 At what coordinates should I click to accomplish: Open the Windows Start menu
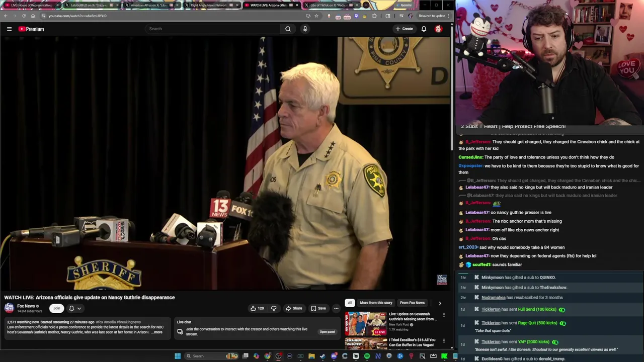pyautogui.click(x=177, y=356)
